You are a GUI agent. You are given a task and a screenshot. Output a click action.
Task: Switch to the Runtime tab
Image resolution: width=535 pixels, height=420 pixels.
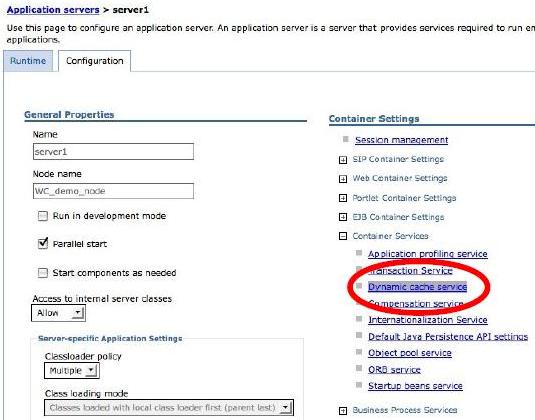28,61
